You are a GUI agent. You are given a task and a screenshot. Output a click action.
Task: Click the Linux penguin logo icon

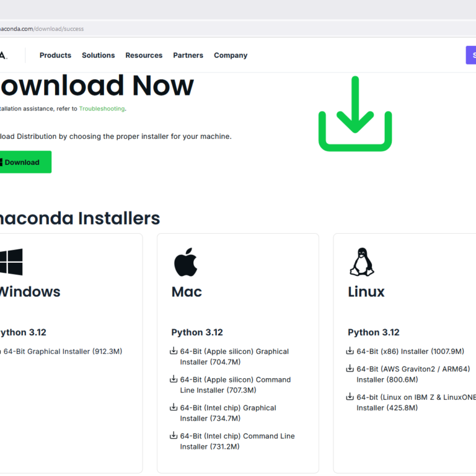[x=362, y=262]
